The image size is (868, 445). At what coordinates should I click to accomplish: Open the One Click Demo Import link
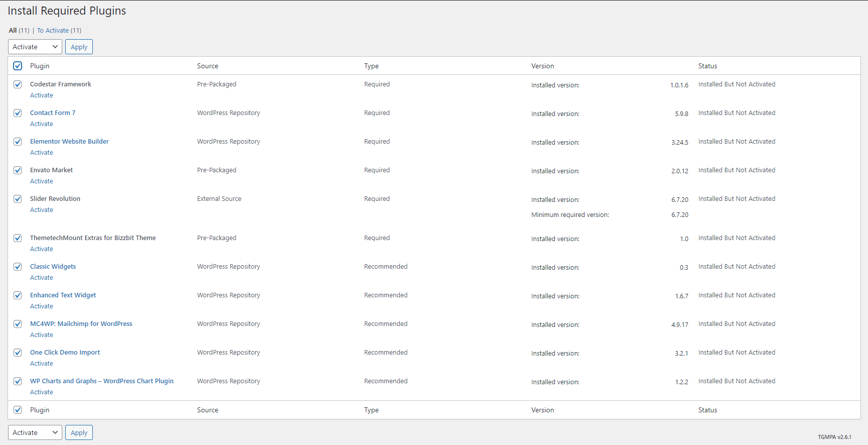pyautogui.click(x=65, y=353)
